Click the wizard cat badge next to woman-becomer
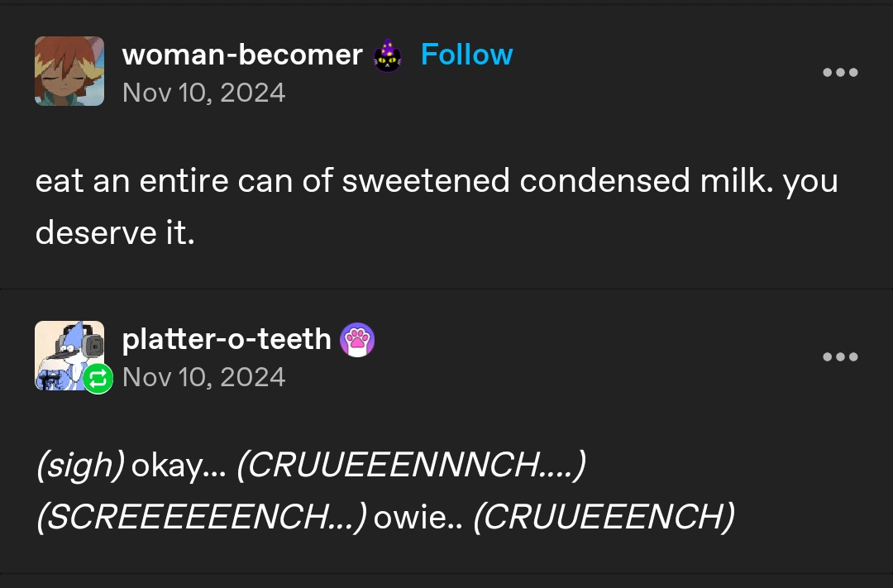893x588 pixels. click(387, 55)
